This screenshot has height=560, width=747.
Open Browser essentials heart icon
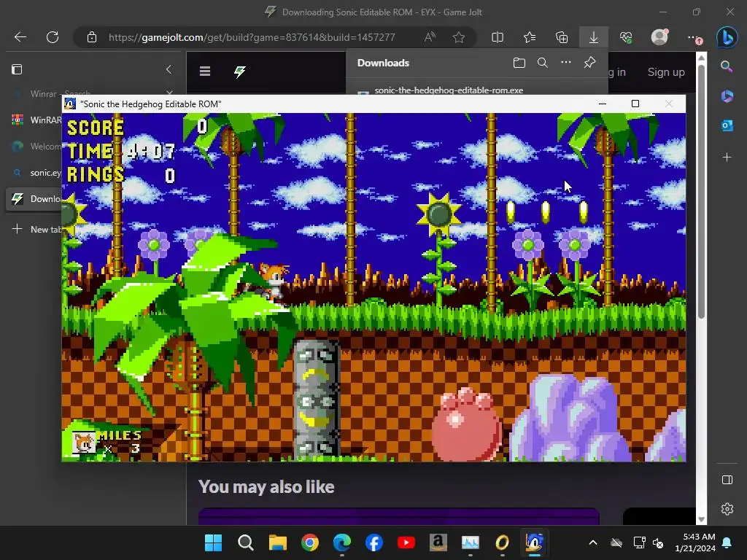tap(626, 37)
